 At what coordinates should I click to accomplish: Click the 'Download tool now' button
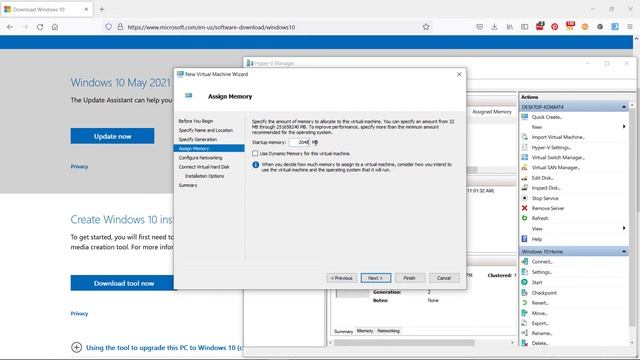(x=124, y=283)
